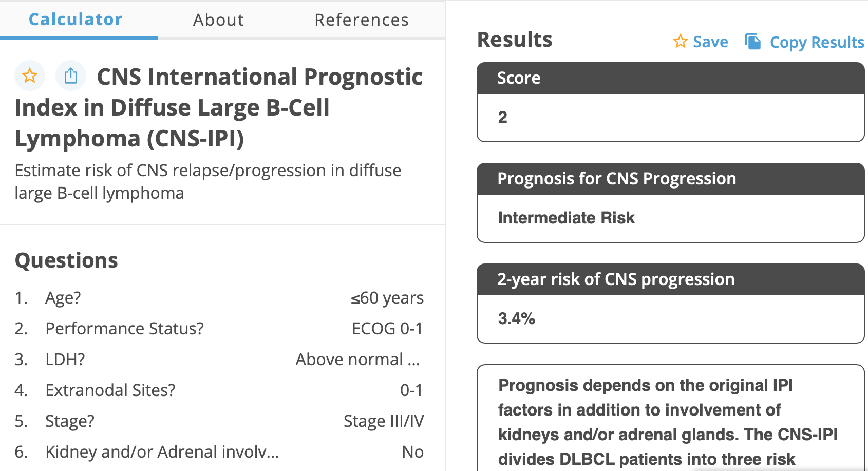Click the share icon next to title
868x471 pixels.
(x=71, y=76)
